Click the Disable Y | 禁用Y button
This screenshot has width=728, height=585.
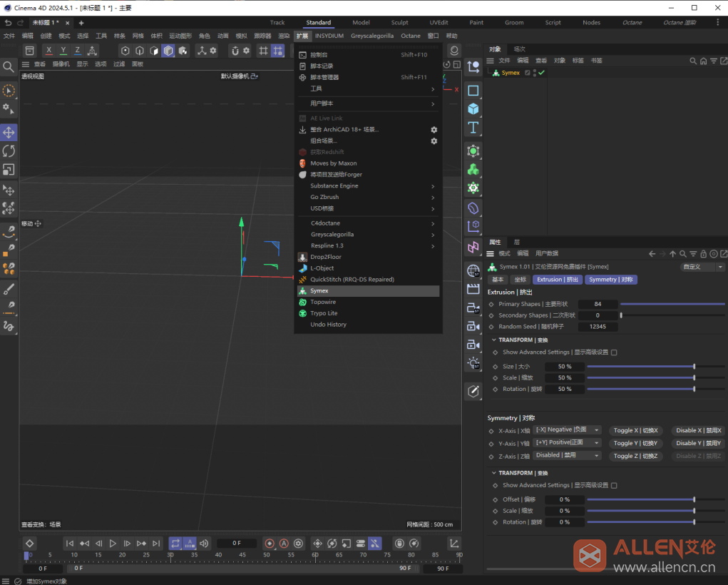pyautogui.click(x=698, y=443)
